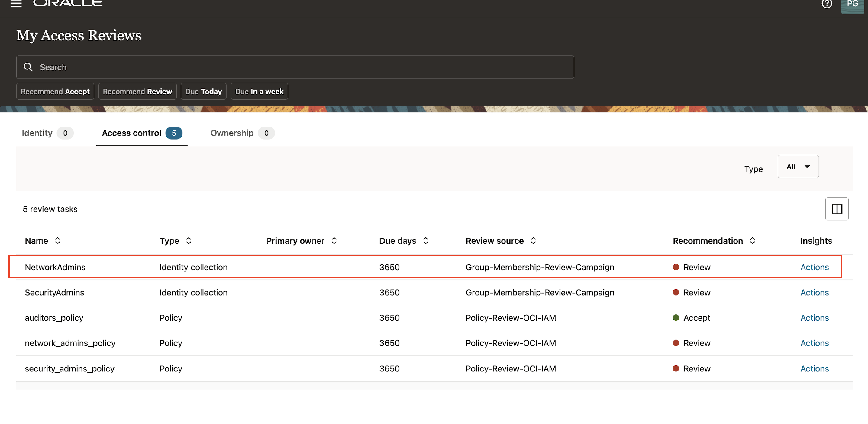Toggle the split panel view icon

[x=837, y=209]
